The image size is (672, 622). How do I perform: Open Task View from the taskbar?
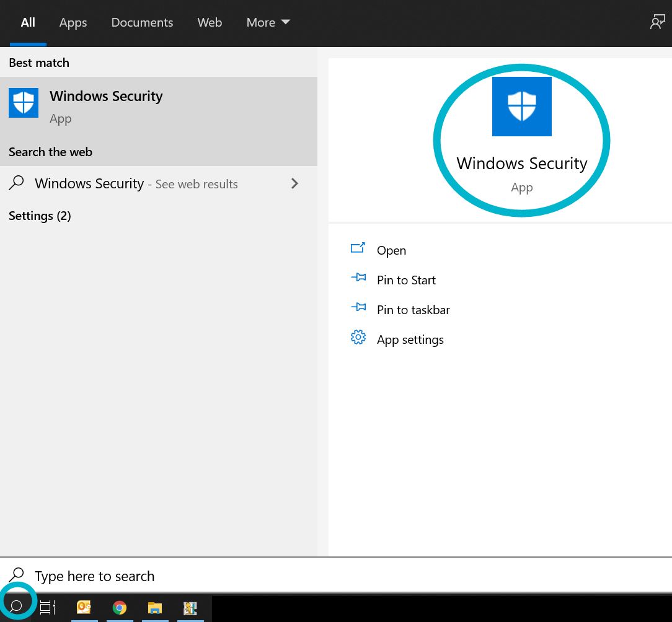coord(48,608)
